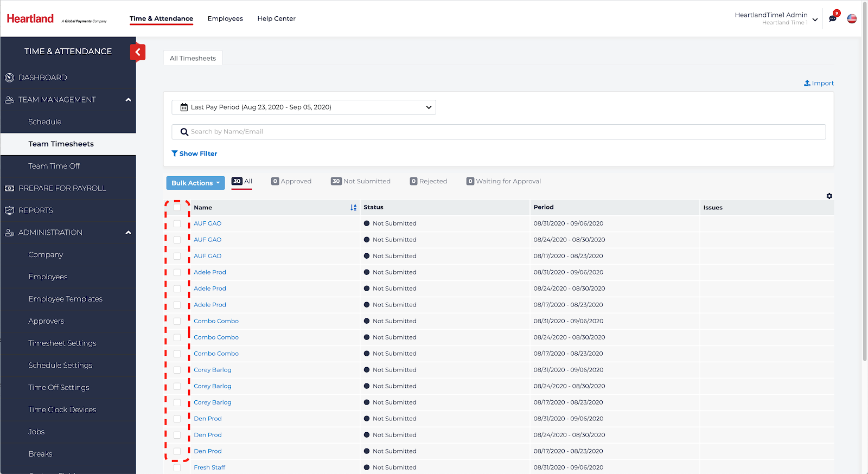Collapse the sidebar with the red arrow button
This screenshot has width=868, height=474.
138,52
